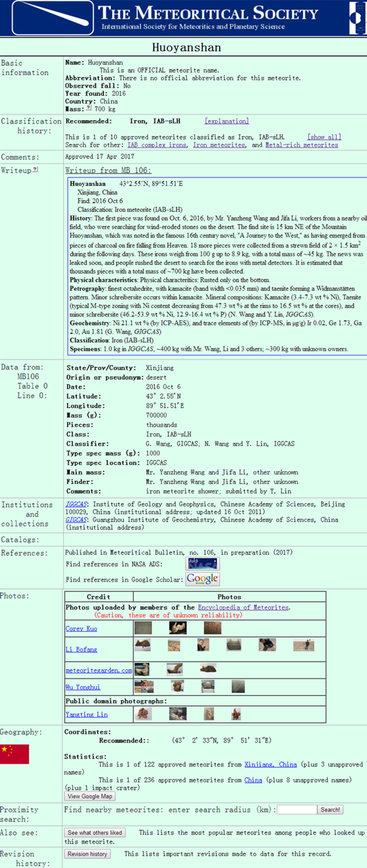Open Yangting Lin credit link
Image resolution: width=367 pixels, height=868 pixels.
pos(87,715)
